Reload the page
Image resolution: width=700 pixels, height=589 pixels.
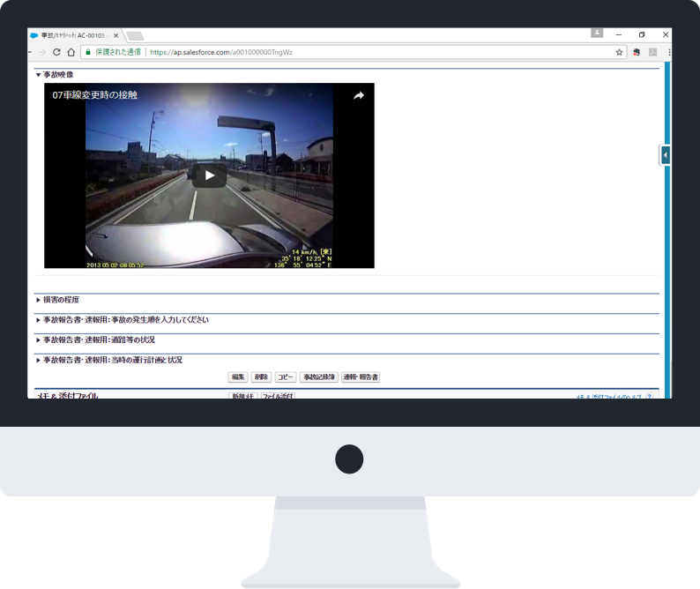tap(56, 52)
